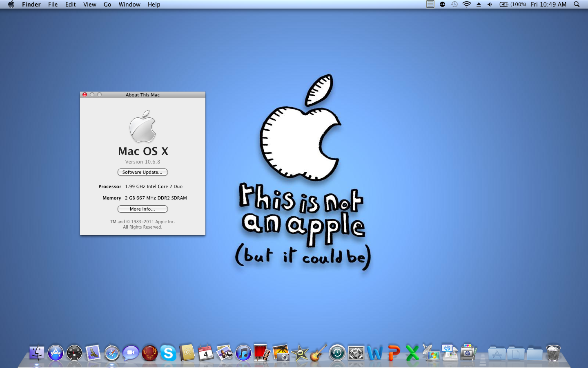Open System Preferences gear icon in Dock
Image resolution: width=588 pixels, height=368 pixels.
point(356,353)
